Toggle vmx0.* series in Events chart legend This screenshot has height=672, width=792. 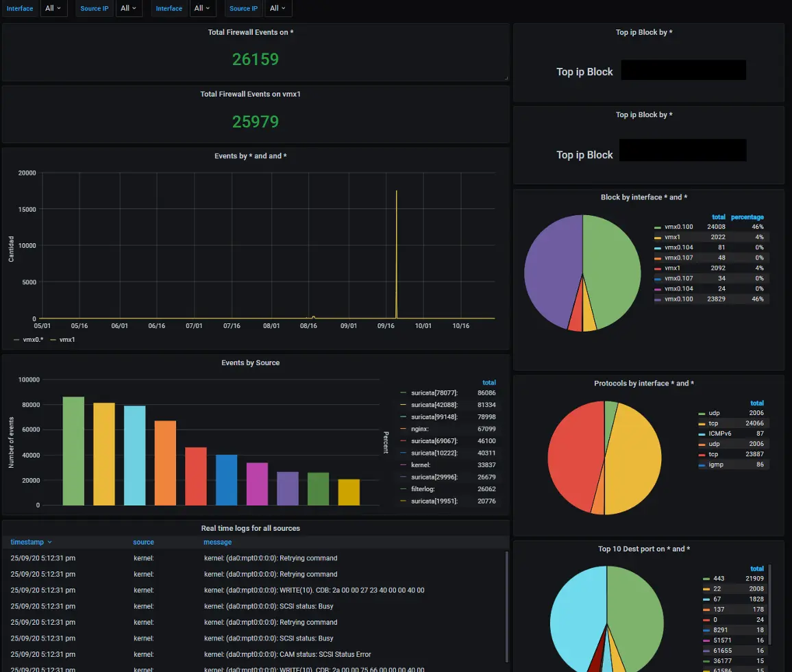tap(17, 340)
